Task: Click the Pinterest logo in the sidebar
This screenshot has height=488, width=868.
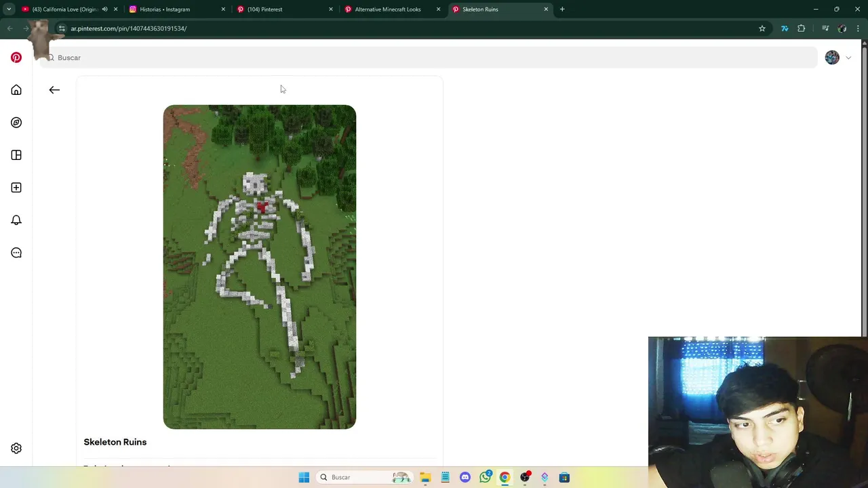Action: (16, 58)
